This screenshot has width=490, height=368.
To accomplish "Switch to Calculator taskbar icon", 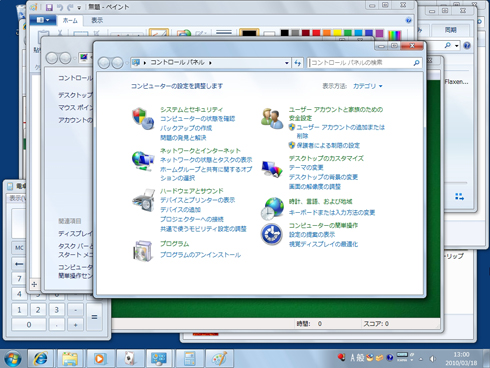I will coord(189,359).
